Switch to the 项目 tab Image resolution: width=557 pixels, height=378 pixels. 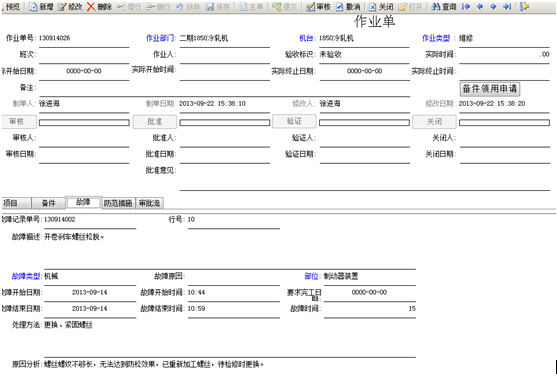16,203
